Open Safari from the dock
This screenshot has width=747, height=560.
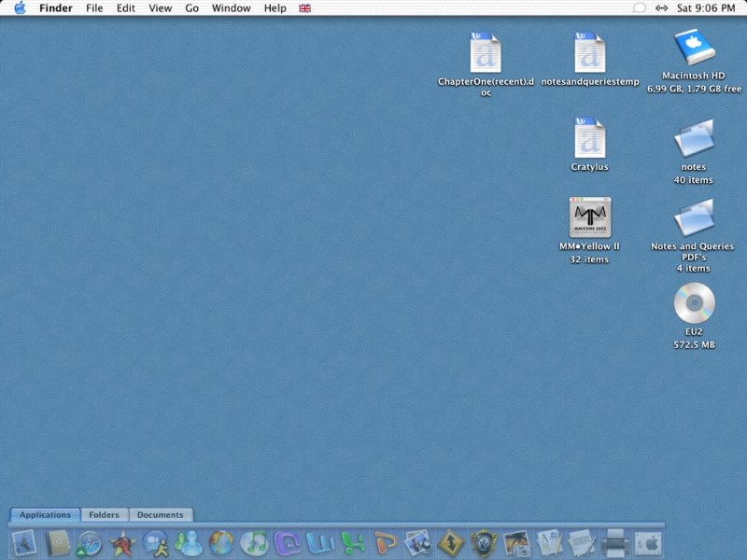pos(91,543)
